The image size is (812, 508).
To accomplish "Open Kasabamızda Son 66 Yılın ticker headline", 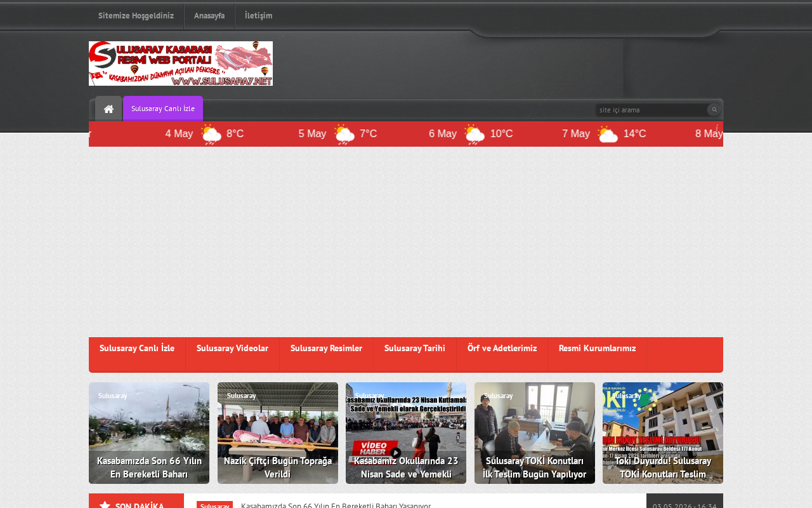I will (336, 505).
